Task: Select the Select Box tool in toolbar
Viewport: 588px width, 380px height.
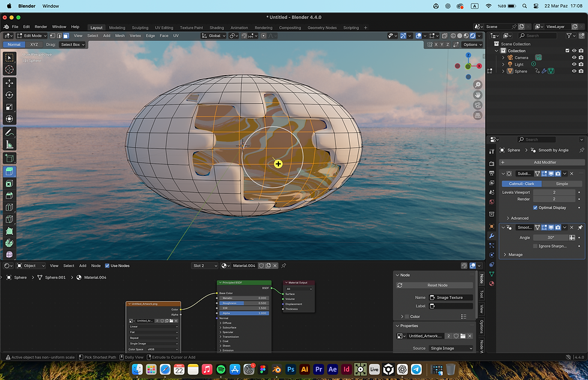Action: click(10, 58)
